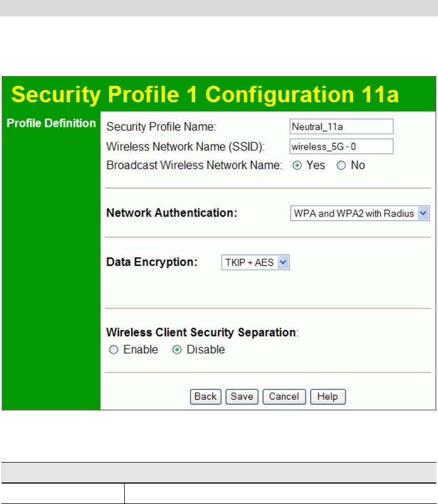Click the Wireless Network Name (SSID) field
Viewport: 438px width, 504px height.
click(341, 146)
